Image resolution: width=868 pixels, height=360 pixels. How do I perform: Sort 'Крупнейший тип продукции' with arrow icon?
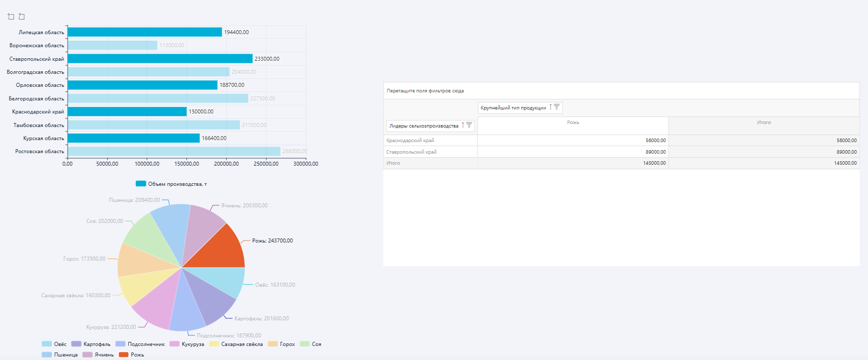click(x=550, y=107)
